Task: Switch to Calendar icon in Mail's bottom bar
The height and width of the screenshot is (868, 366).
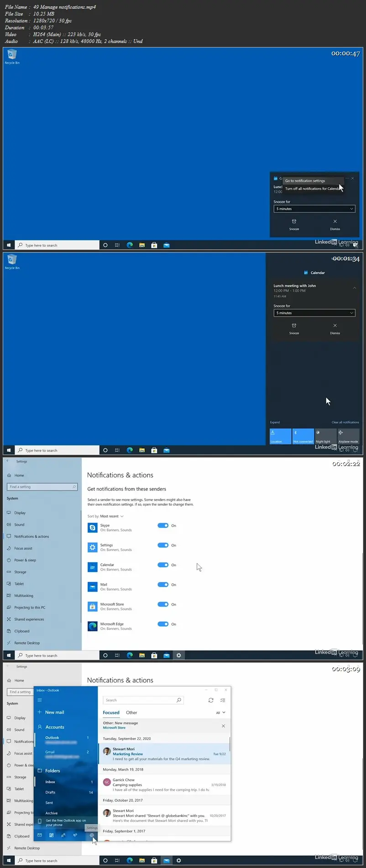Action: pos(52,835)
